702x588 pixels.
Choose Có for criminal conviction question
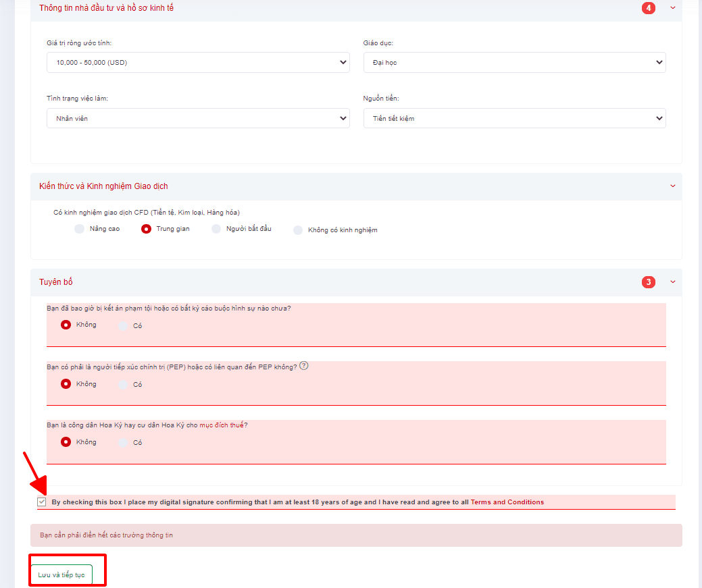tap(123, 326)
